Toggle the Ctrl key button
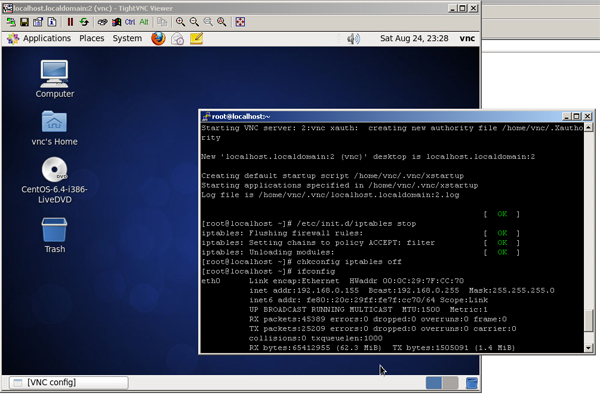 pyautogui.click(x=130, y=22)
